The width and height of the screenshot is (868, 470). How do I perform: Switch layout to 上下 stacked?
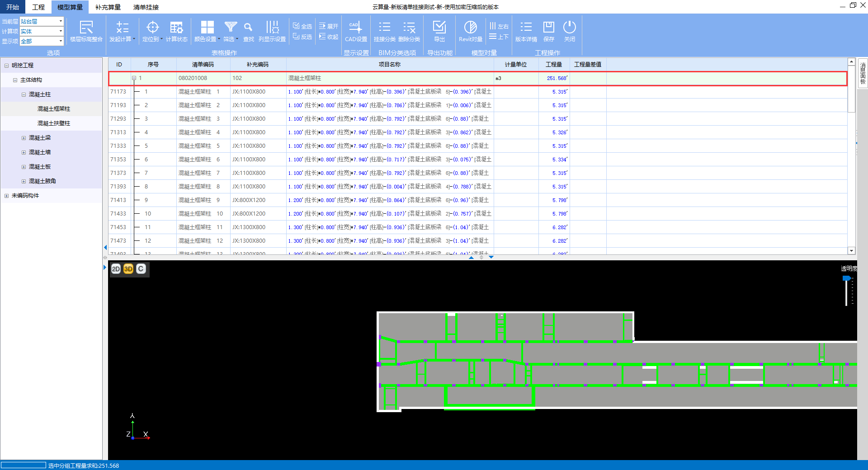499,37
